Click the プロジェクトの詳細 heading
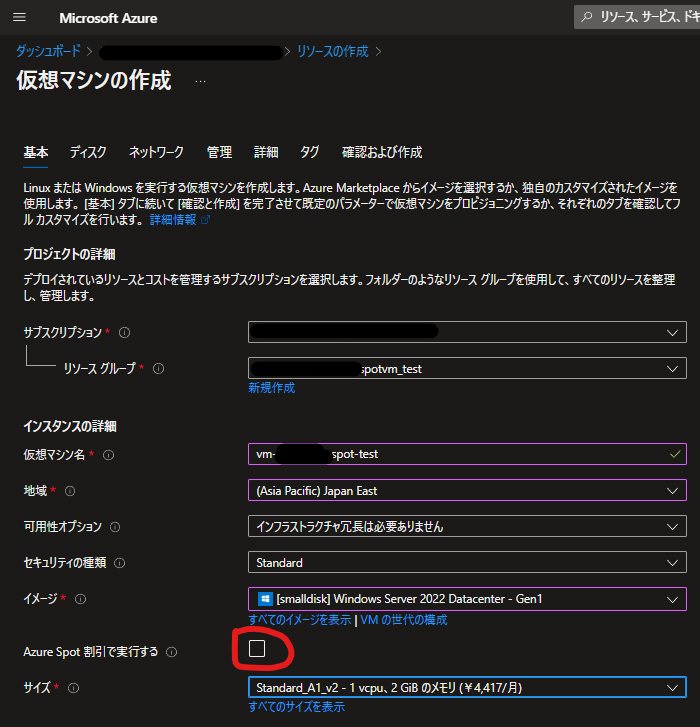Screen dimensions: 700x727 70,254
